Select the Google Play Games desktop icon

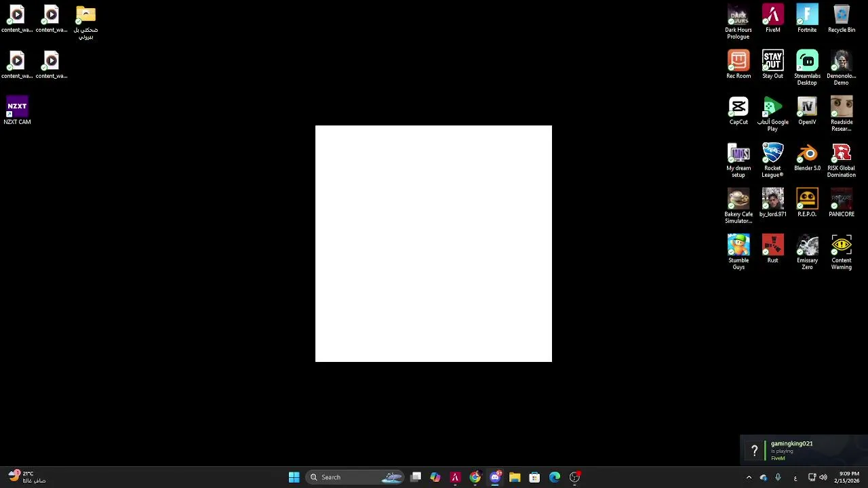coord(772,114)
